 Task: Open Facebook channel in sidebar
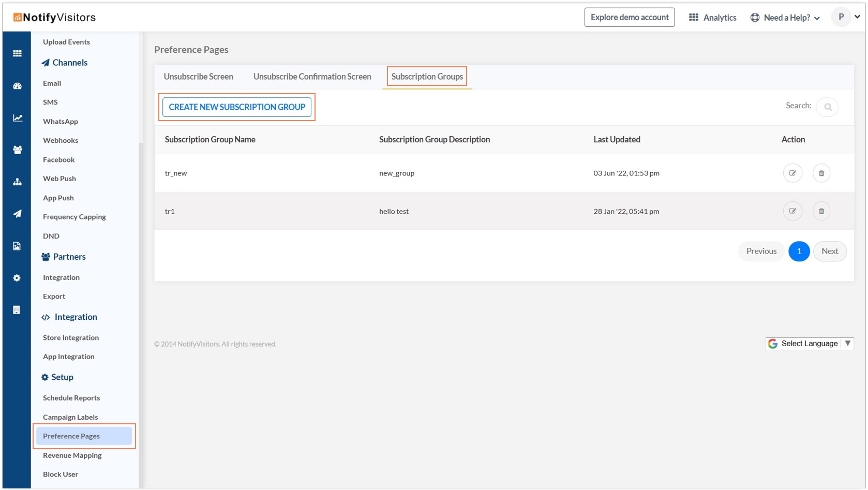58,159
